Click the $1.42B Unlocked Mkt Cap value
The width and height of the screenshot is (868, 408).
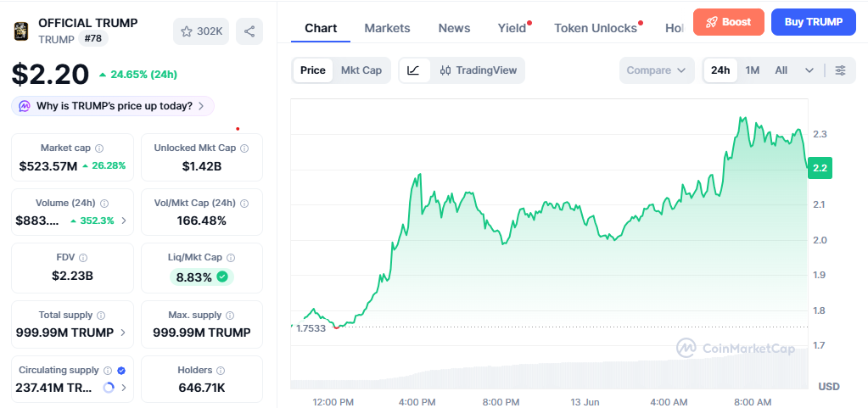pos(201,165)
